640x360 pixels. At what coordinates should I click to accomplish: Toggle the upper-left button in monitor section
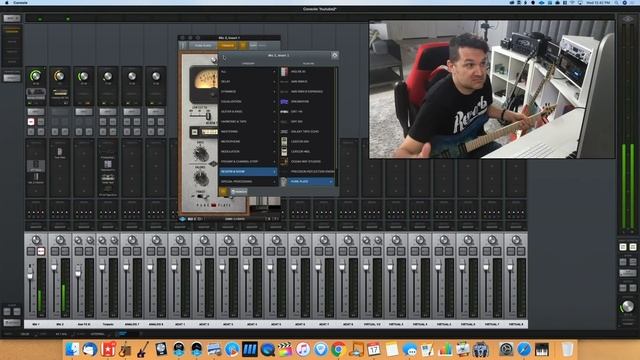pyautogui.click(x=623, y=247)
